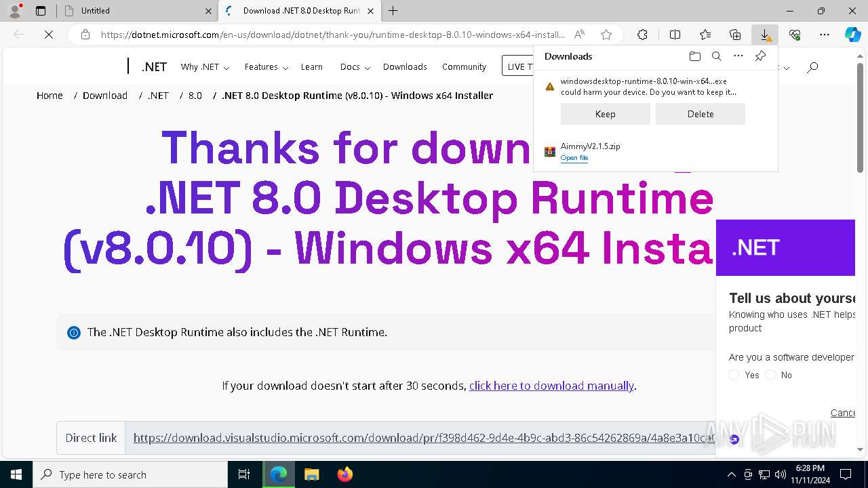
Task: Open the taskbar clock and date
Action: [810, 474]
